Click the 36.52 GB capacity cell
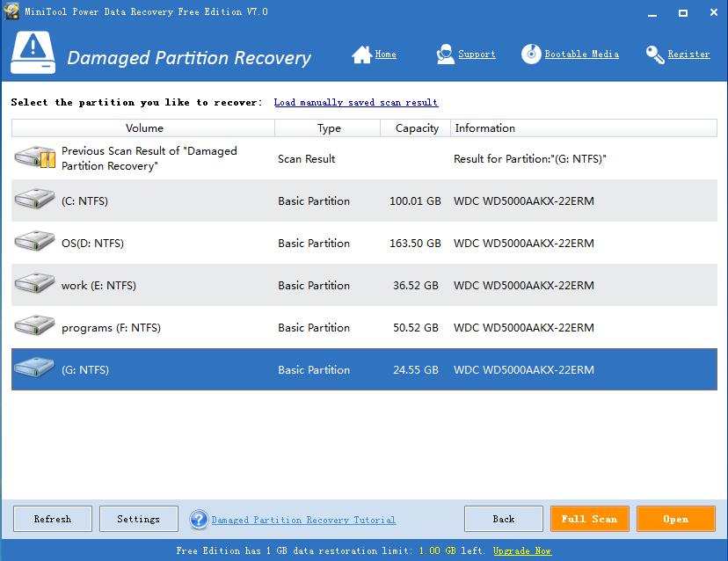 [416, 286]
